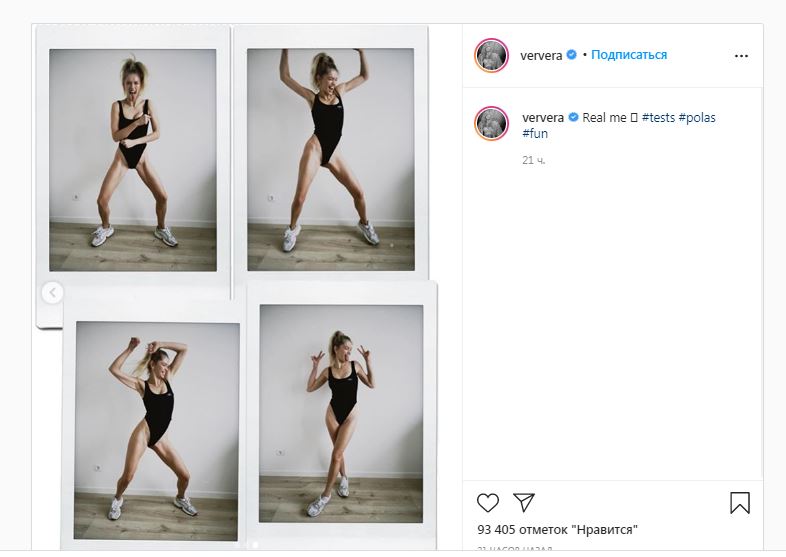The image size is (786, 557).
Task: View the list of 93 405 likes
Action: (557, 529)
